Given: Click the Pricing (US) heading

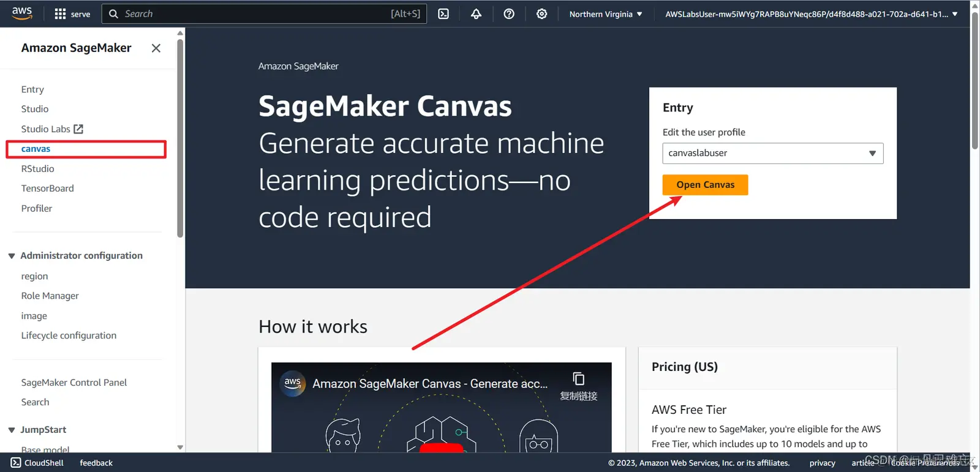Looking at the screenshot, I should (x=684, y=367).
